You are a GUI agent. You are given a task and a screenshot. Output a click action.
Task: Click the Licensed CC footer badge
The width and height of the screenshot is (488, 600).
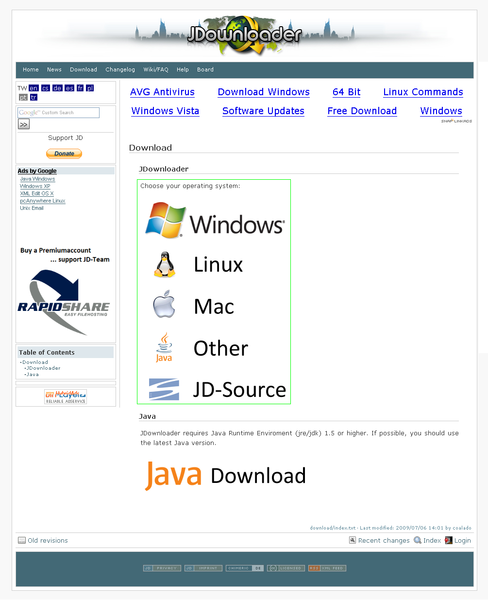[286, 568]
